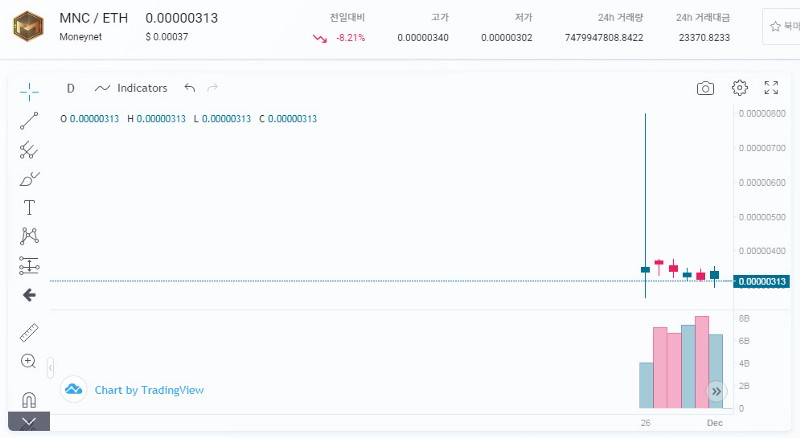Click the 26 date label on time axis
Image resolution: width=800 pixels, height=438 pixels.
(645, 423)
